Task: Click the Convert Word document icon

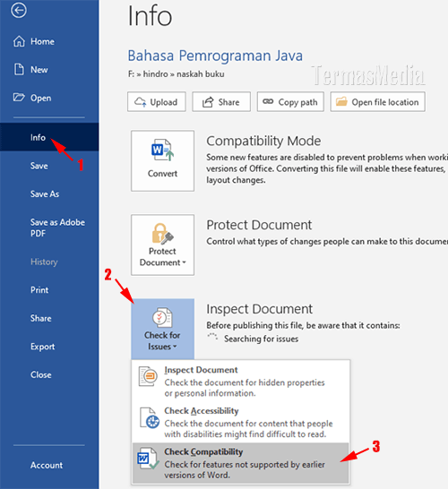Action: pos(162,150)
